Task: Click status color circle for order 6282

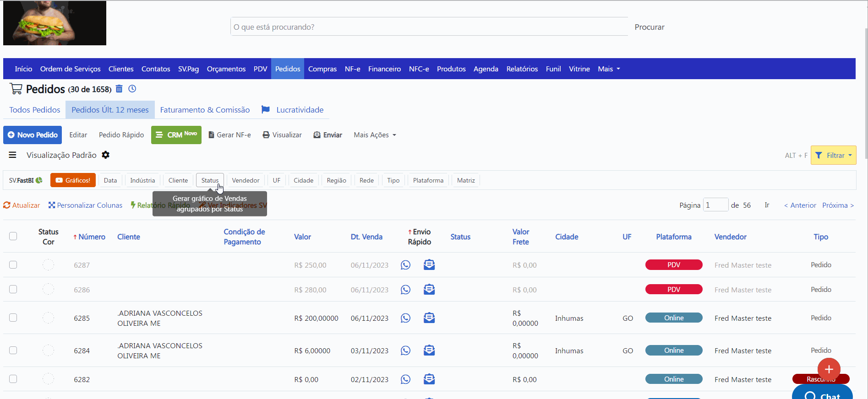Action: coord(48,379)
